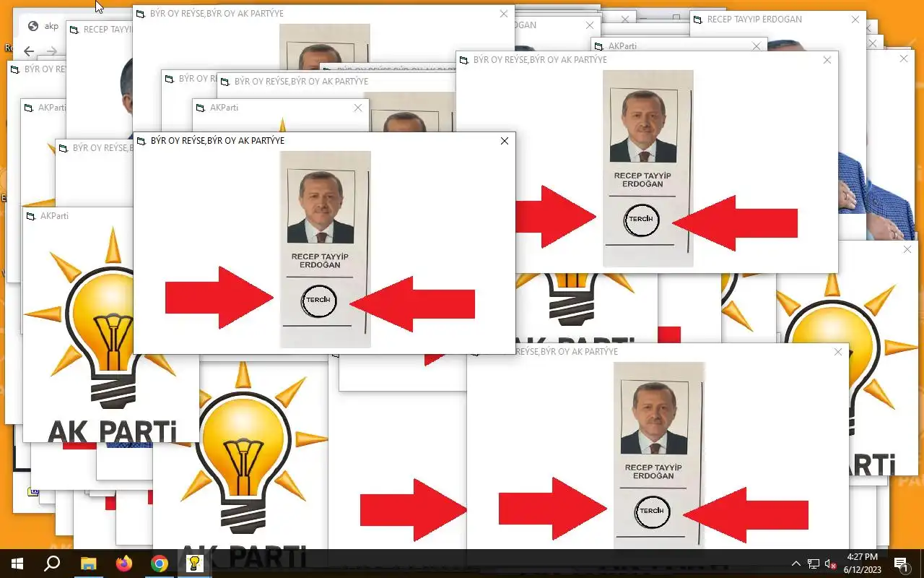Viewport: 924px width, 578px height.
Task: Close the AKParti window beside RECEP TAYYIP ERDOGAN title
Action: [757, 46]
